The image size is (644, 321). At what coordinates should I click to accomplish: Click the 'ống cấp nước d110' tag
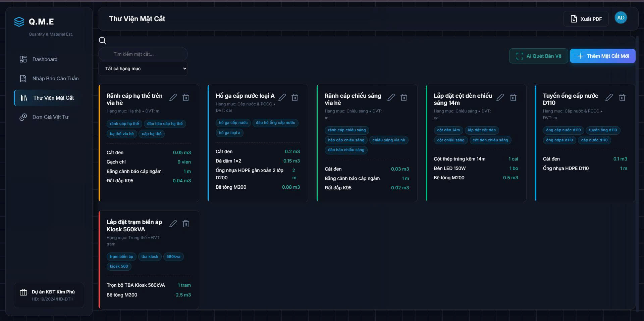click(x=563, y=130)
